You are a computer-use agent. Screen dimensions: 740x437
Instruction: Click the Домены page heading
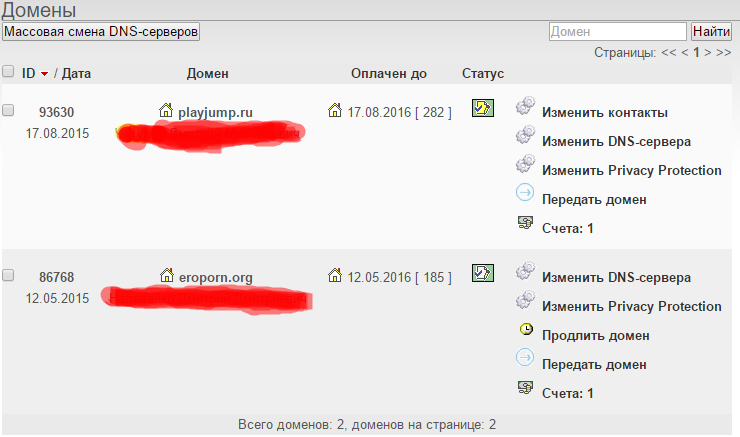click(39, 10)
